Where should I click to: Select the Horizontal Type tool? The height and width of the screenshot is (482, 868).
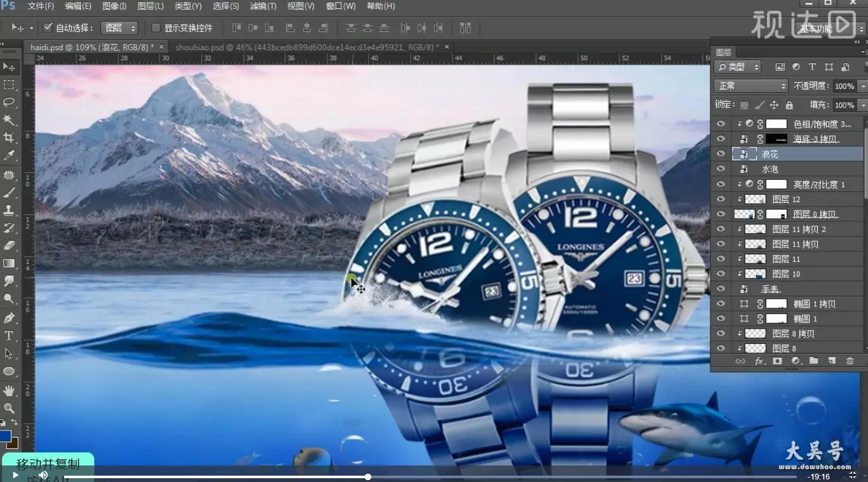pos(9,336)
